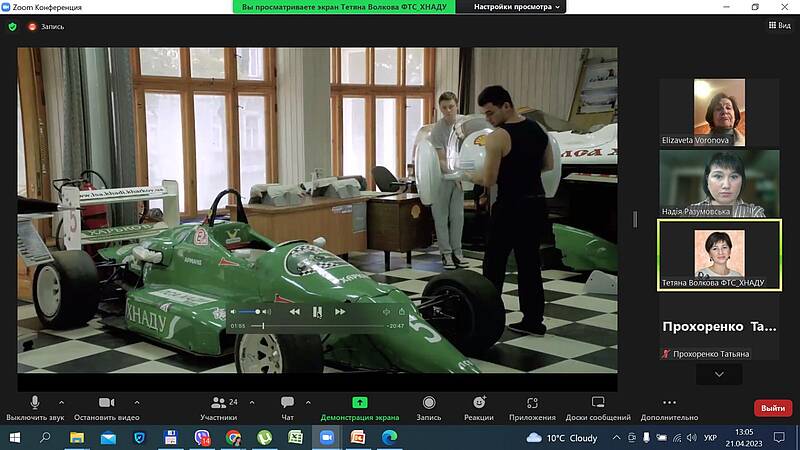
Task: Start recording with Запись toolbar button
Action: [429, 408]
